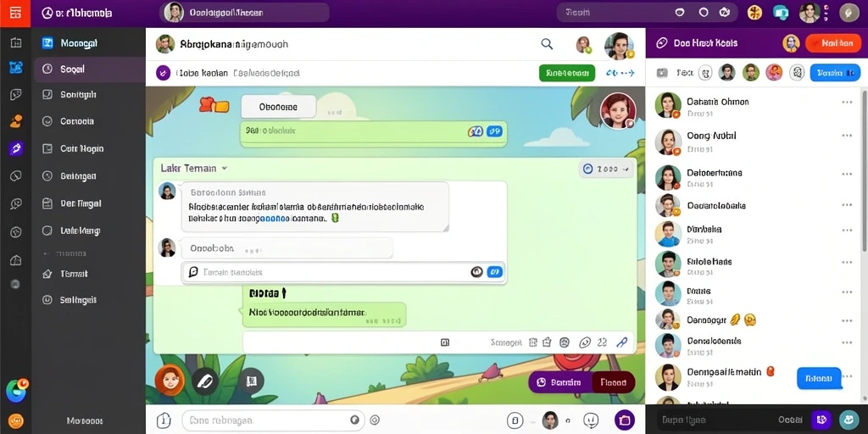Select the purple pen icon in the left rail
The height and width of the screenshot is (434, 868).
pyautogui.click(x=15, y=148)
